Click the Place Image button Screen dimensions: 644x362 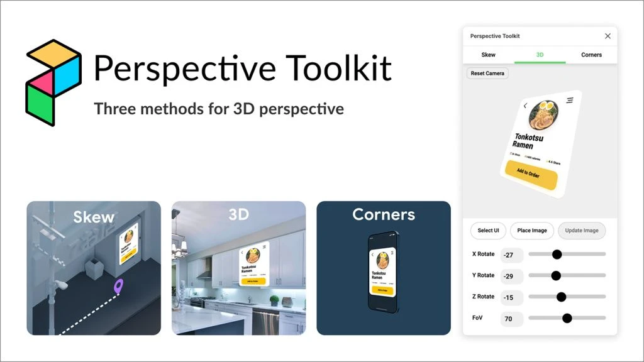pos(531,231)
